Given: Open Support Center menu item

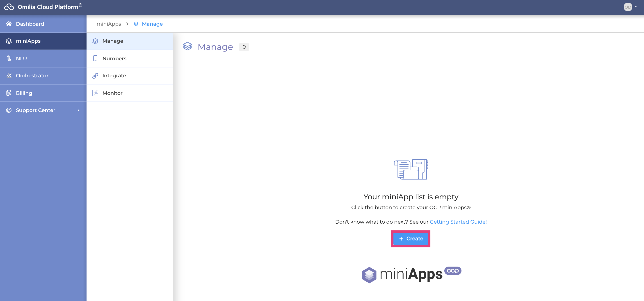Looking at the screenshot, I should coord(43,110).
